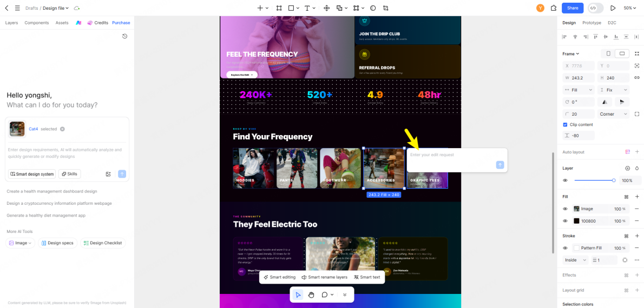Click the collapse-frame icon next to orientation

(637, 53)
